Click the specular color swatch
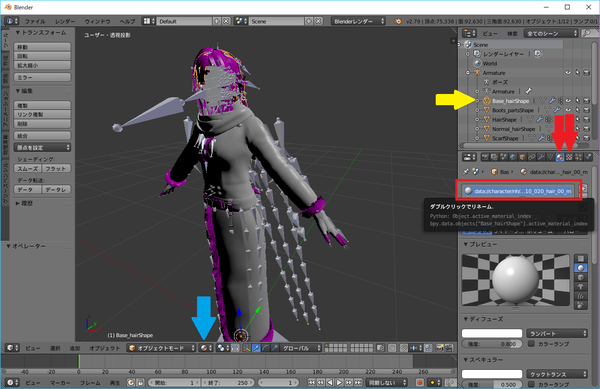The width and height of the screenshot is (600, 389). pyautogui.click(x=492, y=374)
